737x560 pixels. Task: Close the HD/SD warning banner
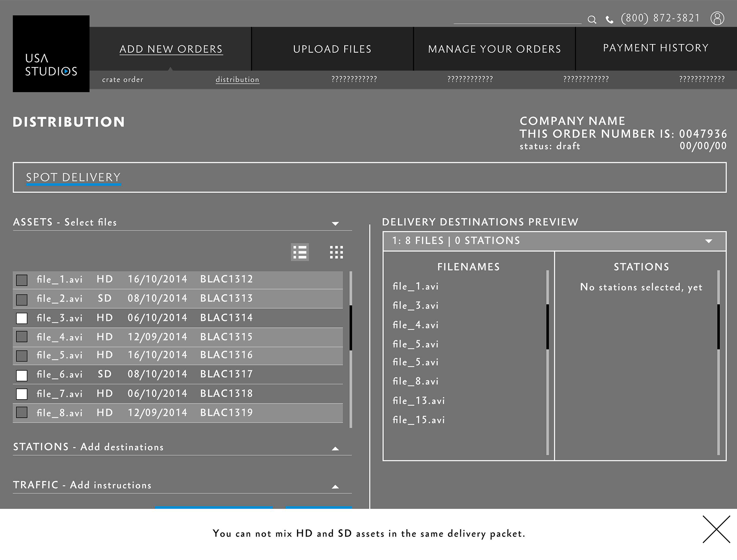click(x=716, y=529)
